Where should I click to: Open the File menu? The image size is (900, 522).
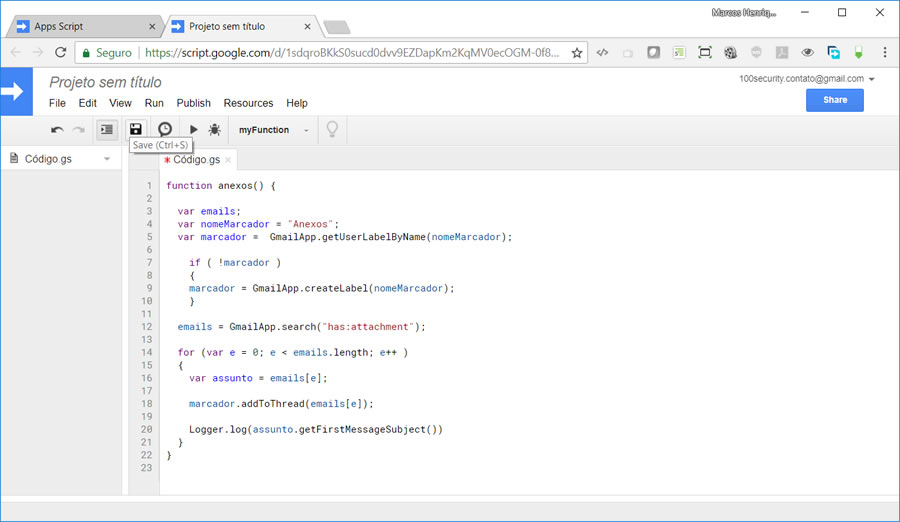click(57, 103)
